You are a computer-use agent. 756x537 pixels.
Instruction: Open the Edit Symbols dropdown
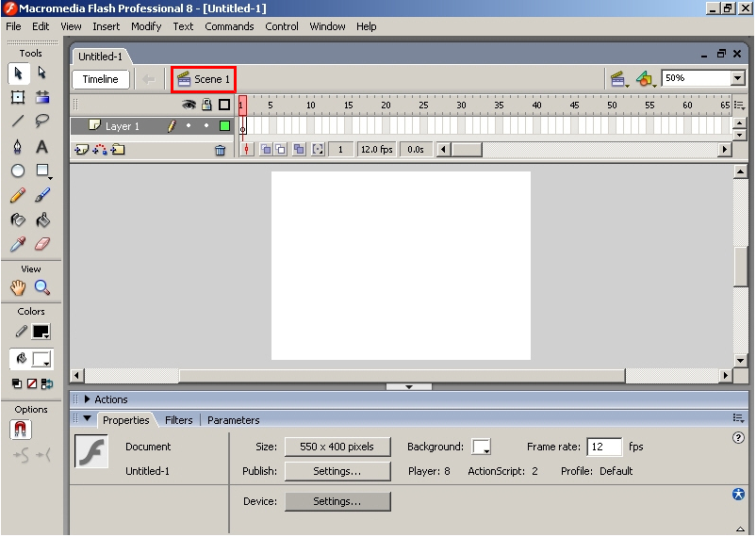point(646,79)
